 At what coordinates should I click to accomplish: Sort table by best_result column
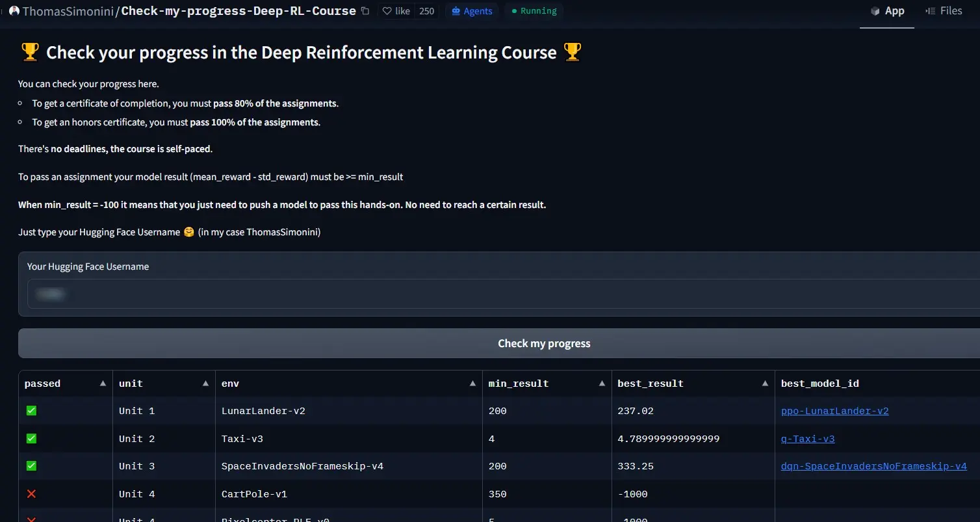pyautogui.click(x=765, y=384)
